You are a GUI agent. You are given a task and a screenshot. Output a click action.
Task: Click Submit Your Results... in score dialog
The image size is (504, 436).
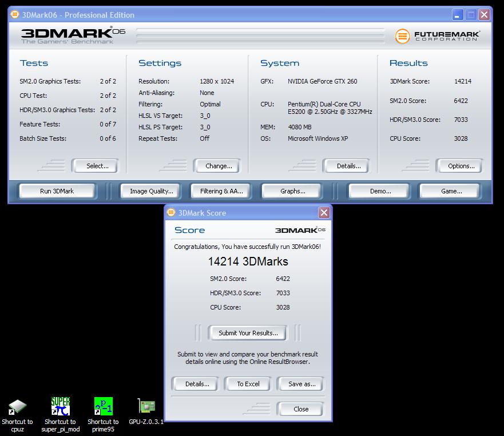[248, 333]
